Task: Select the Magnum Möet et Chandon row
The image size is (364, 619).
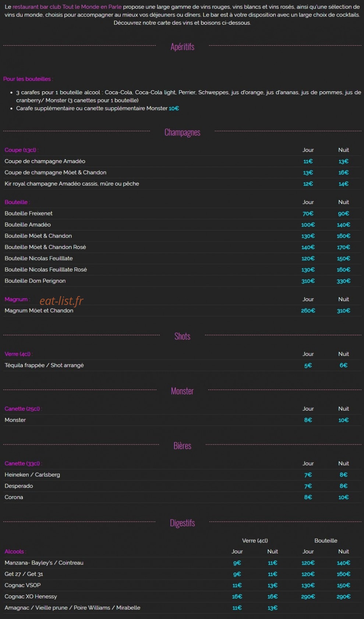Action: click(182, 311)
